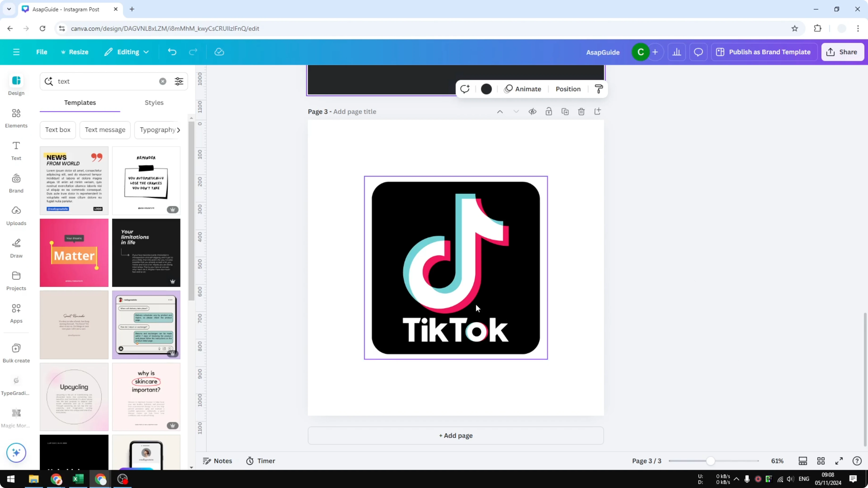Hide page 3 using the eye icon
This screenshot has height=488, width=868.
tap(532, 112)
